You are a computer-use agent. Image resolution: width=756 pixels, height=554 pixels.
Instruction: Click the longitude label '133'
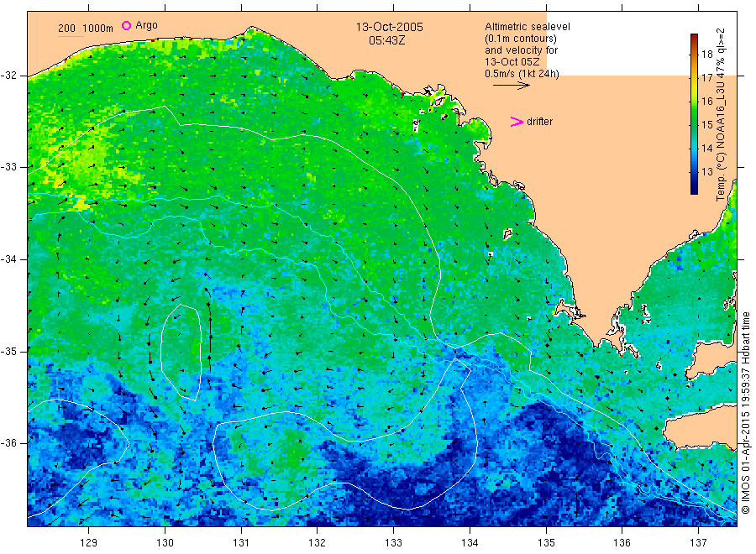(x=393, y=543)
